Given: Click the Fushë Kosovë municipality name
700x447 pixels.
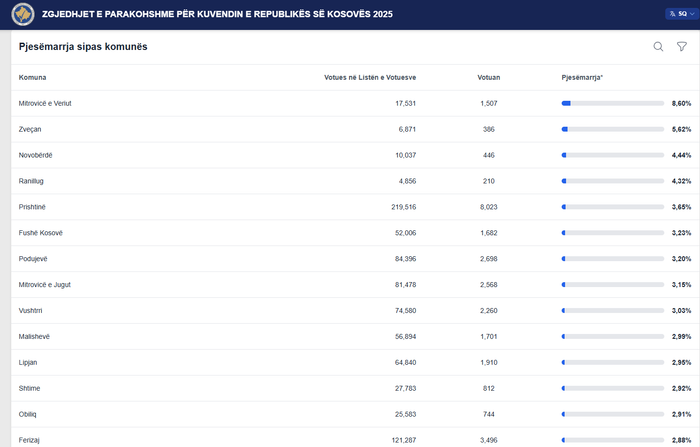Looking at the screenshot, I should 41,233.
